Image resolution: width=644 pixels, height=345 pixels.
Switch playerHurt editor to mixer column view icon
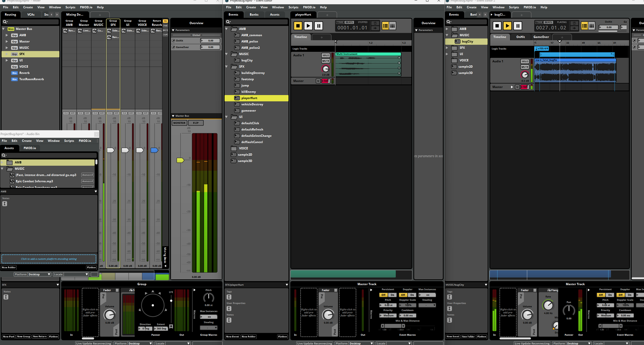392,26
